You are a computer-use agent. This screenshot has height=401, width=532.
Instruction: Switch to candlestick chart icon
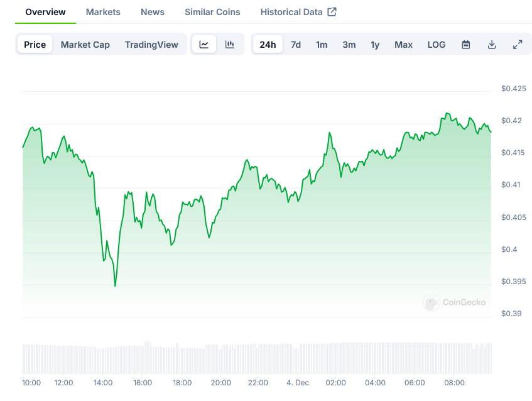[x=230, y=45]
